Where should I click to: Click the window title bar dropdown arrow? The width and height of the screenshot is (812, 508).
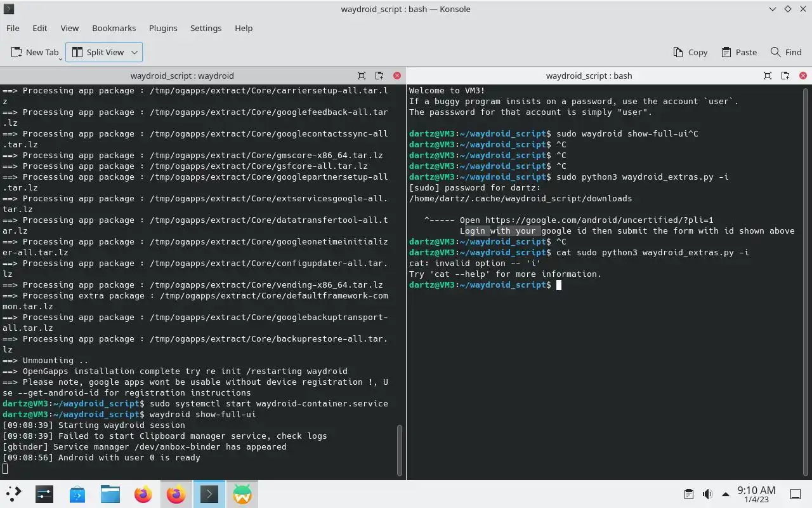(x=773, y=9)
